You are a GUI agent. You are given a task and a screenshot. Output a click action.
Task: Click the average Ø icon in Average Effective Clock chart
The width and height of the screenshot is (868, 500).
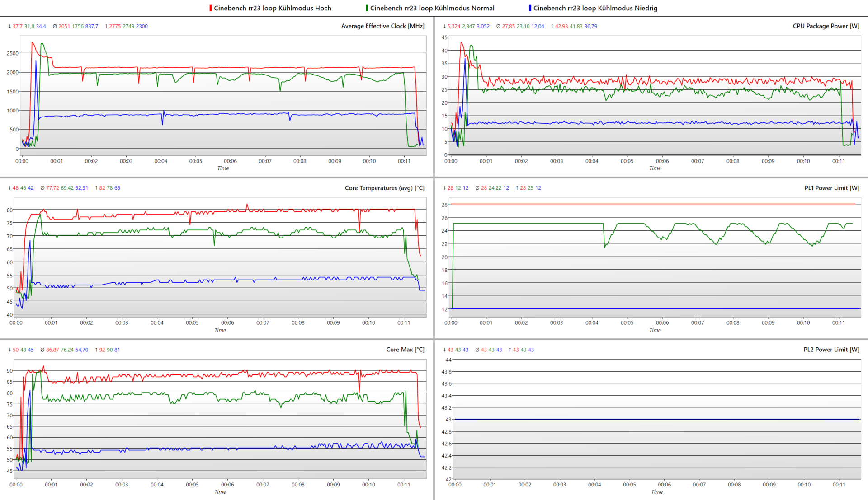click(x=55, y=26)
